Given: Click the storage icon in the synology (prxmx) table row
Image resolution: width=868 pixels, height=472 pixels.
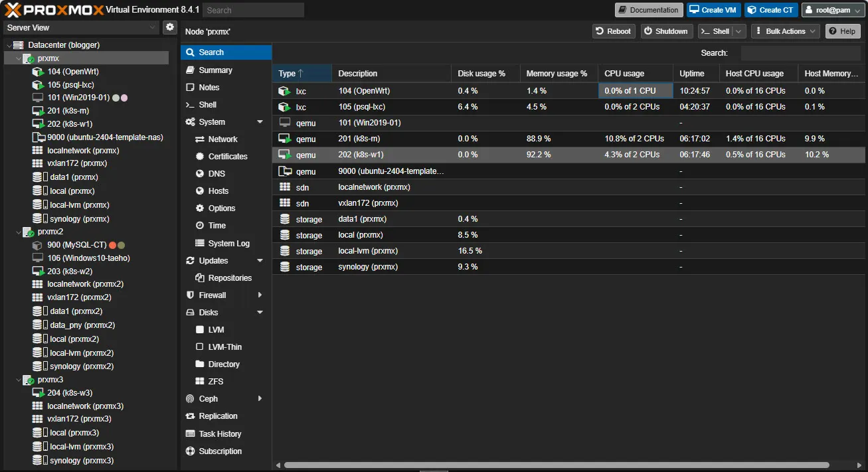Looking at the screenshot, I should [x=285, y=267].
